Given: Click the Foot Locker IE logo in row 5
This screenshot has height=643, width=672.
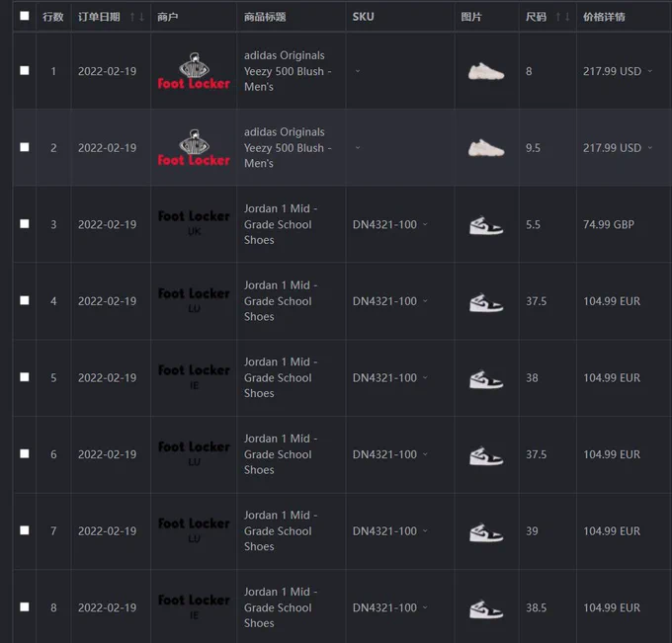Looking at the screenshot, I should click(x=194, y=376).
